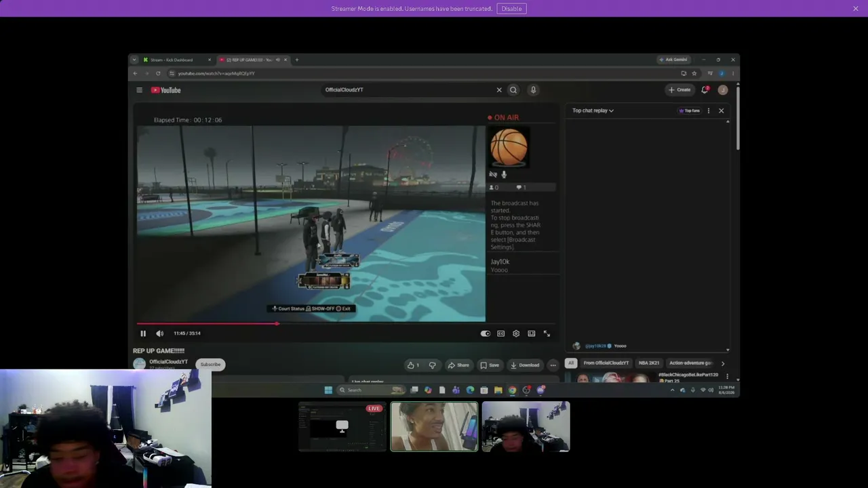Open chat replay more options menu
The height and width of the screenshot is (488, 868).
tap(709, 110)
